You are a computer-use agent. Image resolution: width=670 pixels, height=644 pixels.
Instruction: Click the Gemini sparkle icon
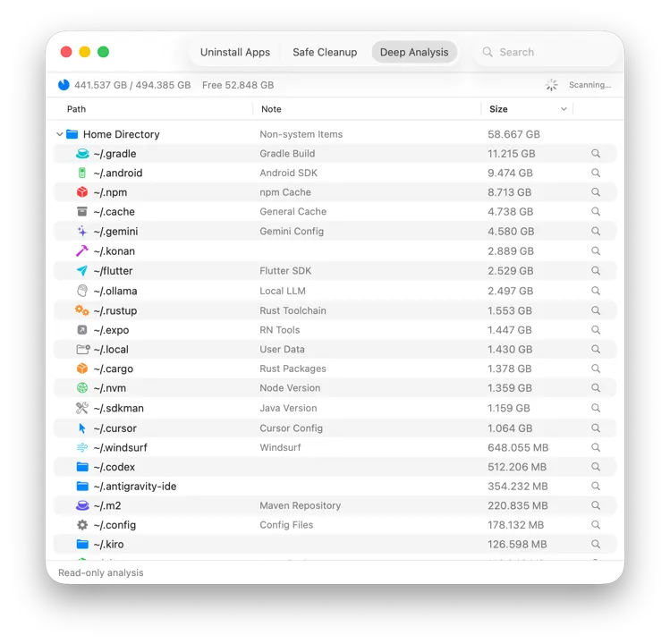(82, 231)
